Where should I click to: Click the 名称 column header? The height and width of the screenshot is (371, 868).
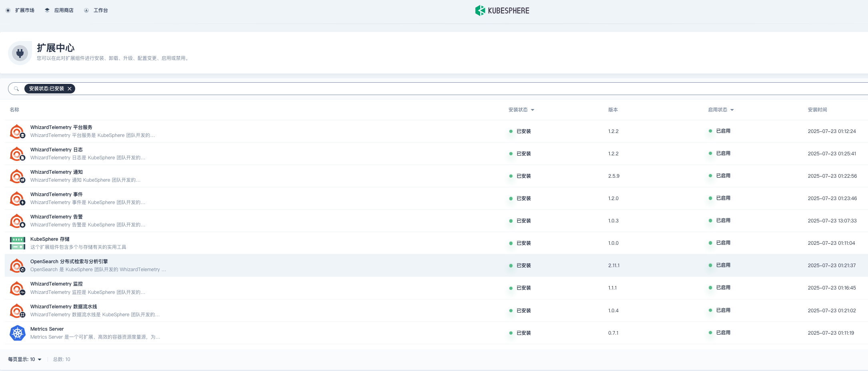coord(14,110)
